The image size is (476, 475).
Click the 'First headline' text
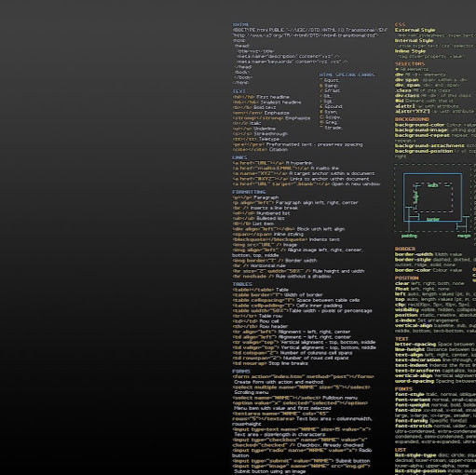point(273,97)
